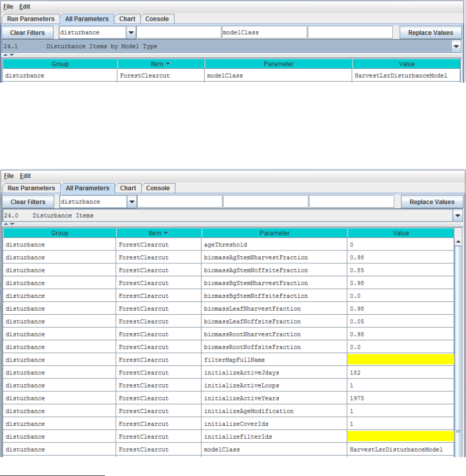Click empty value filter field in upper window
Viewport: 466px width, 476px height.
pyautogui.click(x=350, y=32)
